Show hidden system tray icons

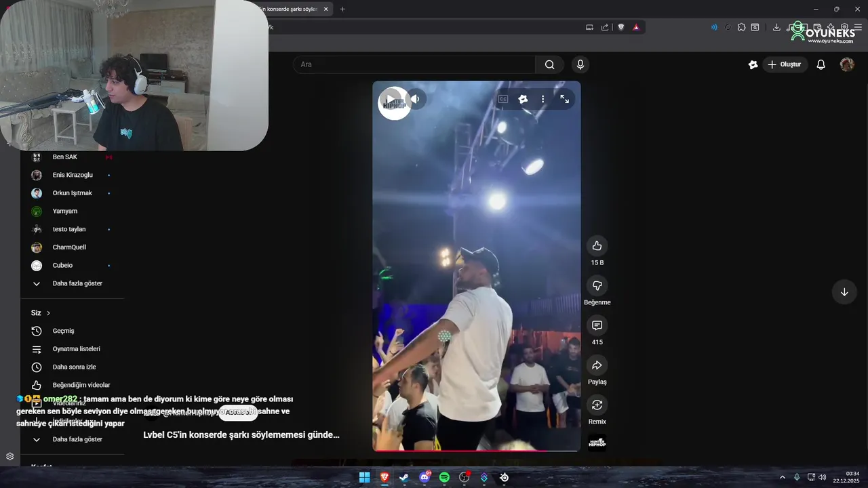coord(782,477)
